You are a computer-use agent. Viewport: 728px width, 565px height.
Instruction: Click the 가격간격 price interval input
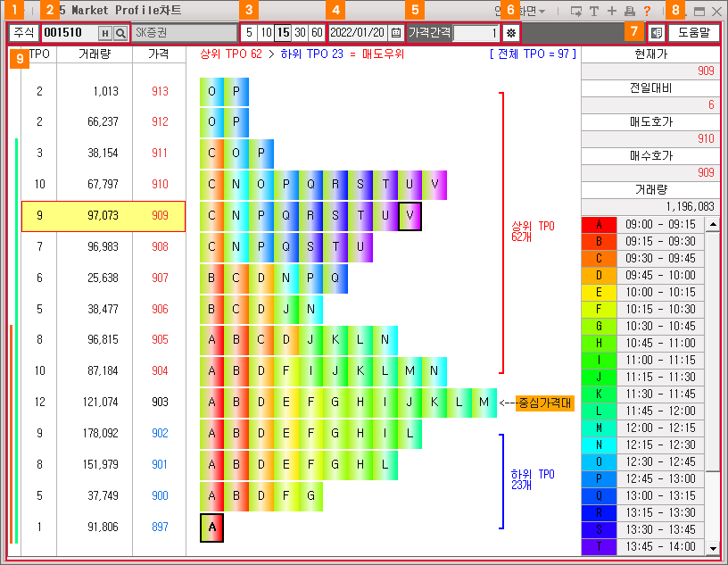coord(476,33)
